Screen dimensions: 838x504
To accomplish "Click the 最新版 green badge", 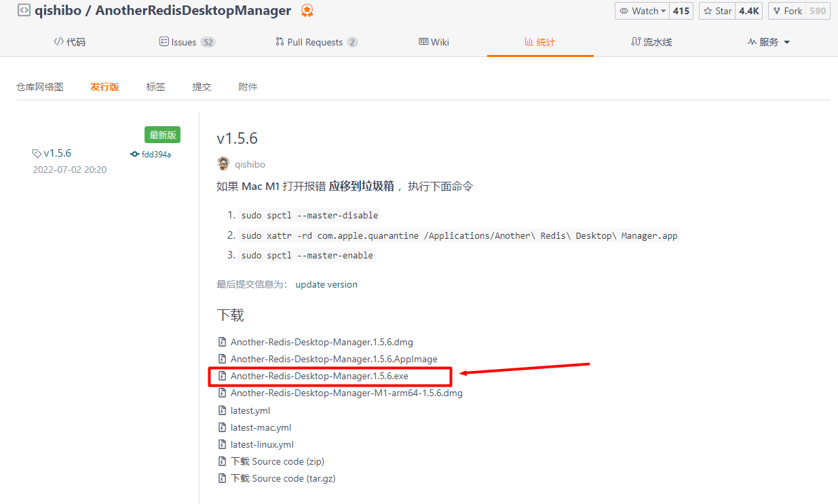I will [x=162, y=135].
